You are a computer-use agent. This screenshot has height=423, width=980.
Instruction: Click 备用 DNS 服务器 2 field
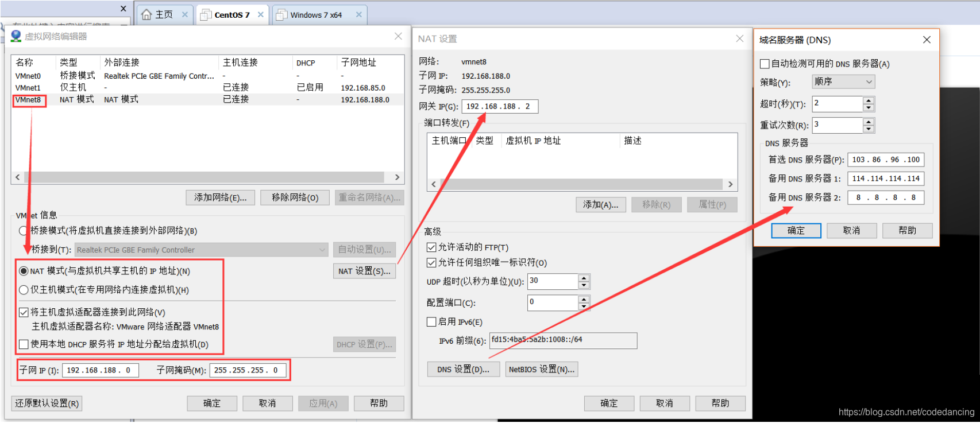pyautogui.click(x=886, y=197)
